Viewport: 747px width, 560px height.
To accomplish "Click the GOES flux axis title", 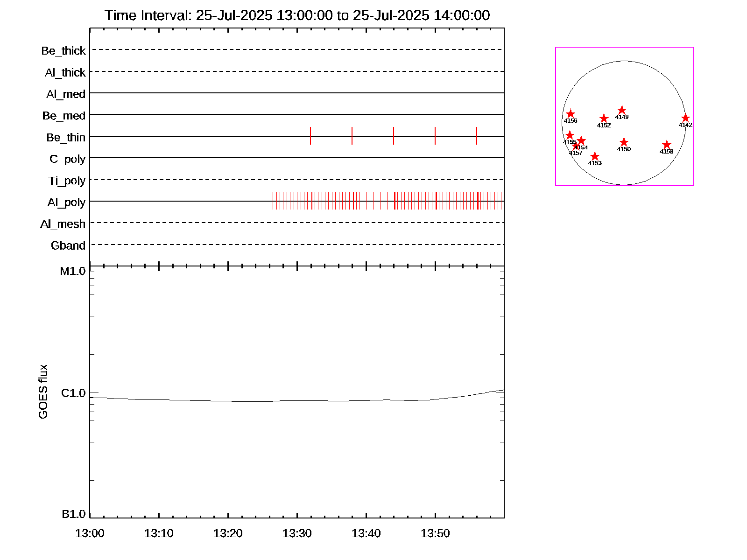I will click(x=43, y=392).
